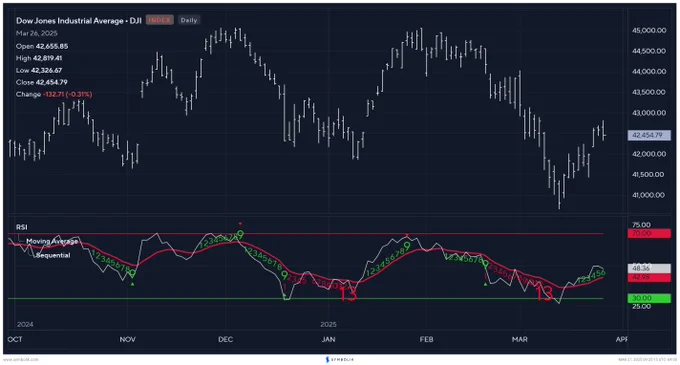The height and width of the screenshot is (365, 680).
Task: Click the 75.00 RSI axis label
Action: tap(641, 225)
